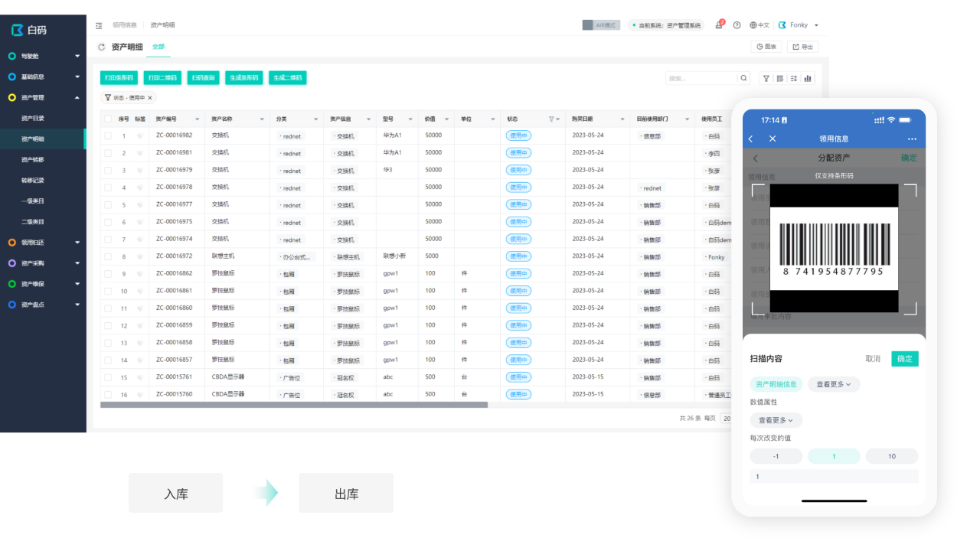The width and height of the screenshot is (980, 551).
Task: Open notifications bell with red badge
Action: (x=719, y=24)
